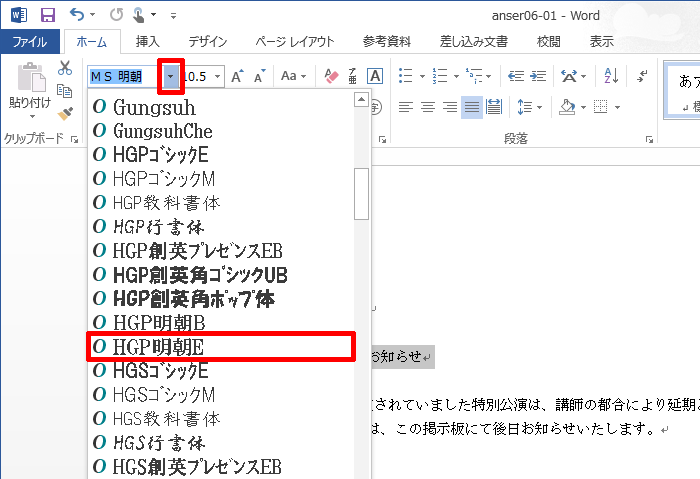Click the Redo/Repeat icon
Image resolution: width=700 pixels, height=479 pixels.
point(116,15)
